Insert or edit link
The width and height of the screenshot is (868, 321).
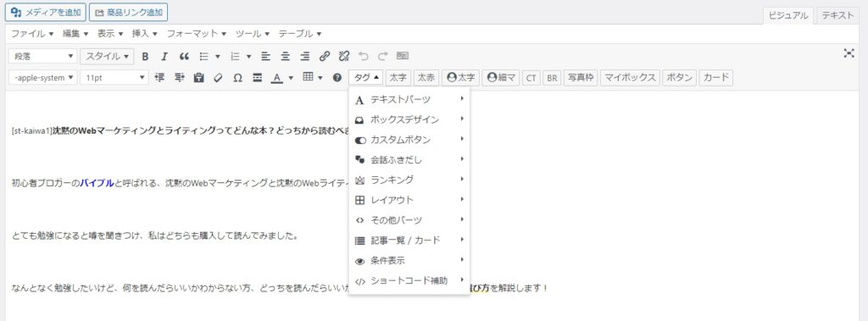point(325,57)
